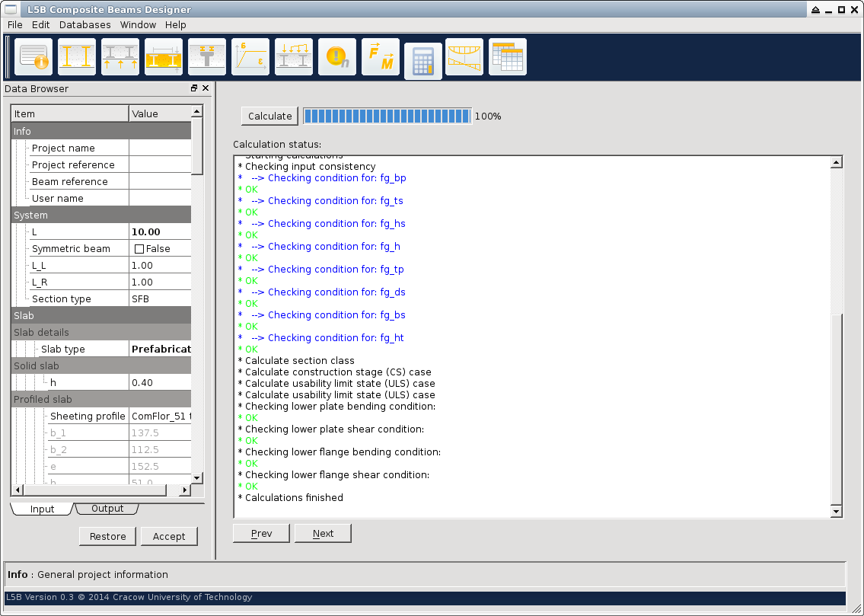Image resolution: width=864 pixels, height=616 pixels.
Task: Switch to the Output tab
Action: point(107,509)
